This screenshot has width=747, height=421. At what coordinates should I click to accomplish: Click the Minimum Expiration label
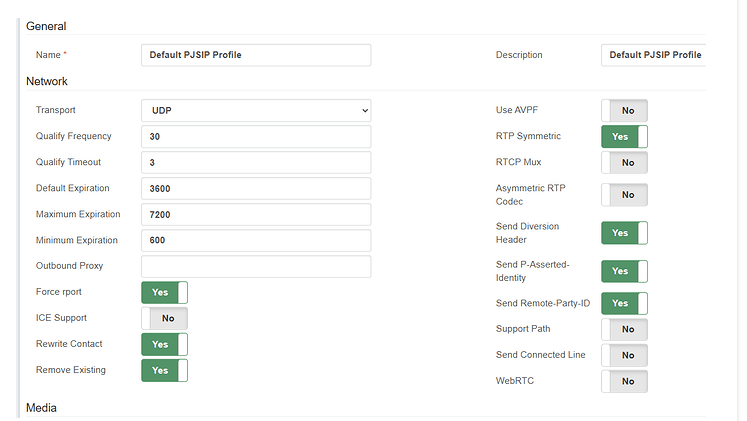point(77,240)
